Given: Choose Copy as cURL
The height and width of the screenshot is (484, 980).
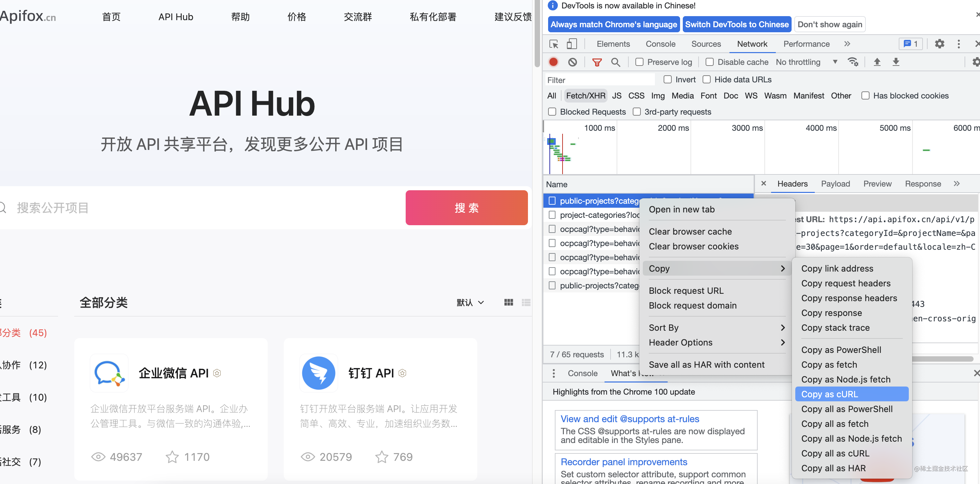Looking at the screenshot, I should [x=851, y=394].
